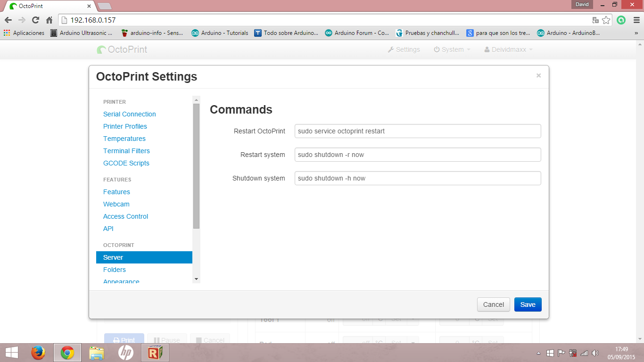This screenshot has height=362, width=644.
Task: Save the OctoPrint settings
Action: (528, 304)
